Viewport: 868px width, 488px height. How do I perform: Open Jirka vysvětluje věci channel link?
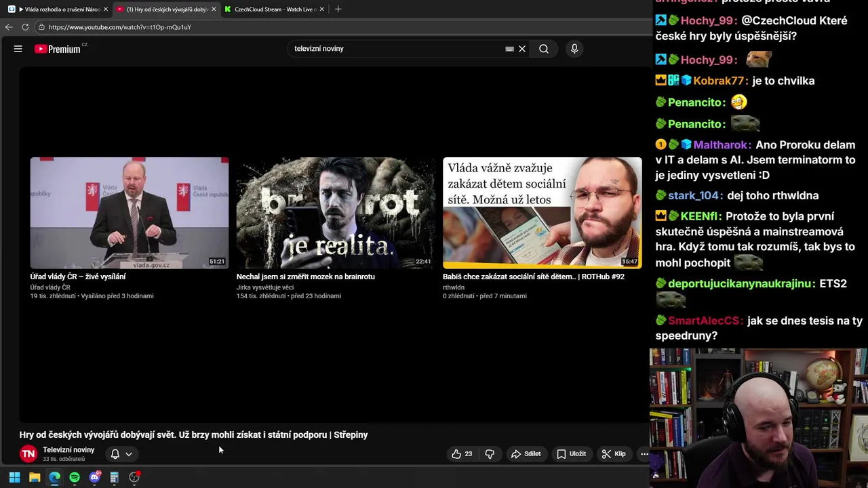[265, 287]
